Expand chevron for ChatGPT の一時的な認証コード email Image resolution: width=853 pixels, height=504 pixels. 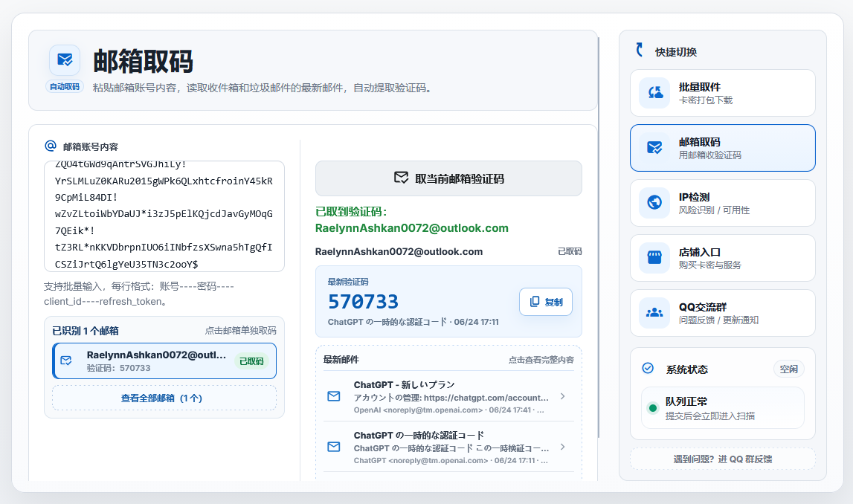(x=562, y=447)
